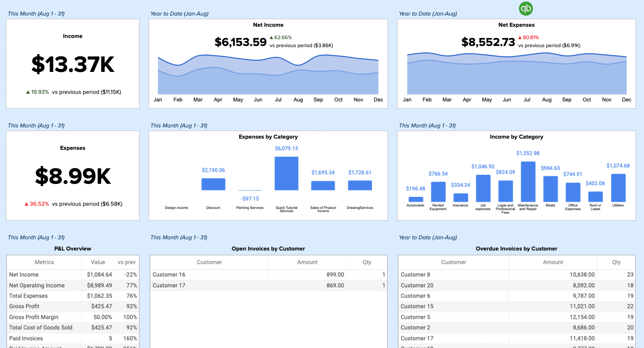Select the Quick Tutorial Services expense bar
Screen dimensions: 644x348
pos(286,173)
